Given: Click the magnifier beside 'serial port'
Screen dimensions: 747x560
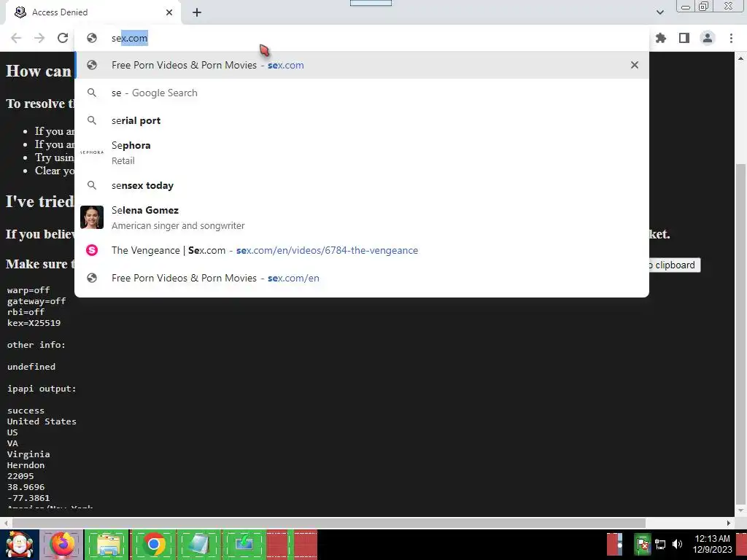Looking at the screenshot, I should coord(92,120).
